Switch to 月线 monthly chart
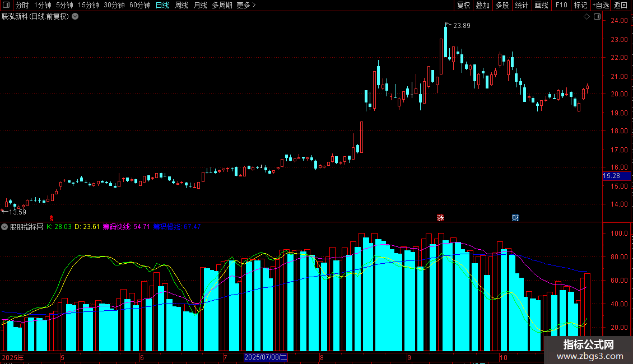633x364 pixels. [200, 5]
